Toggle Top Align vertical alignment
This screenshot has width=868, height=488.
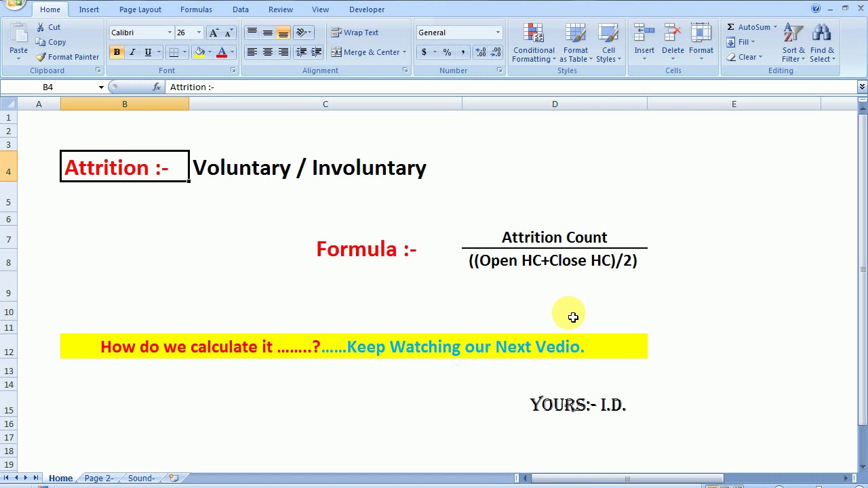252,33
